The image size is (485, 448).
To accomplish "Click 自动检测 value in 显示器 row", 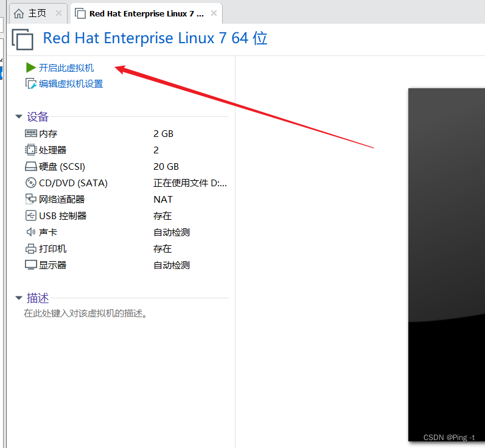I will coord(172,265).
